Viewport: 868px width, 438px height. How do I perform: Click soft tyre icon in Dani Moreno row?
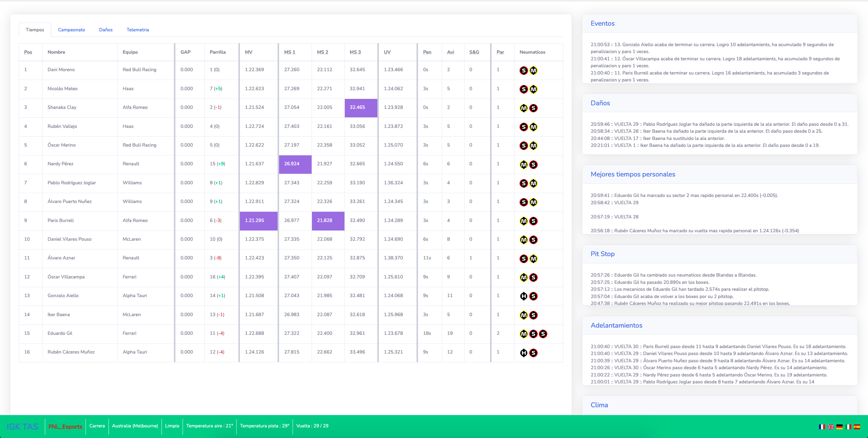pos(524,71)
